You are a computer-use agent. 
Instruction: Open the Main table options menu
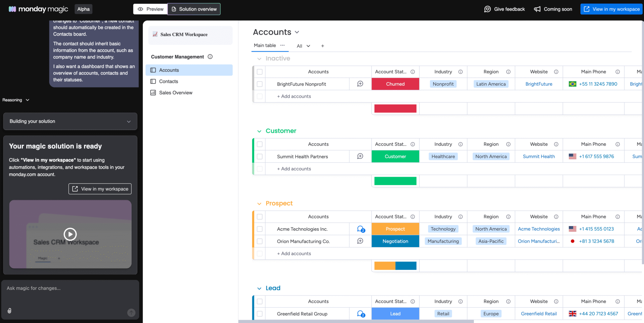click(282, 46)
